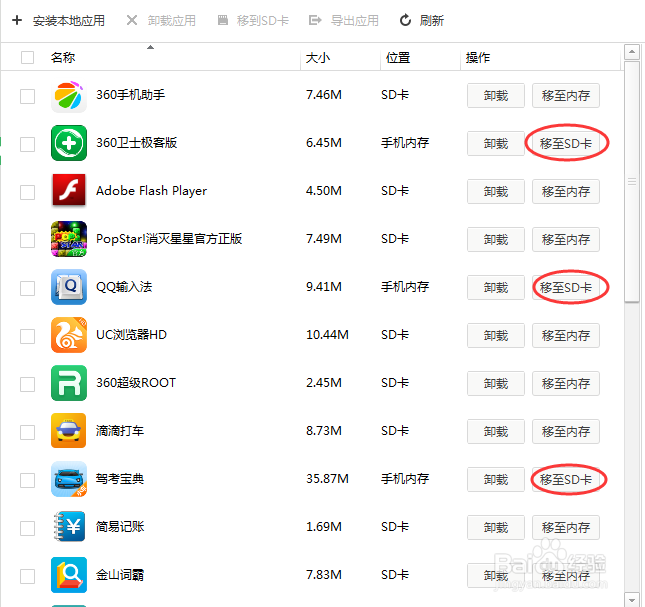Click the plus icon for installing local apps
This screenshot has width=645, height=607.
[x=17, y=20]
